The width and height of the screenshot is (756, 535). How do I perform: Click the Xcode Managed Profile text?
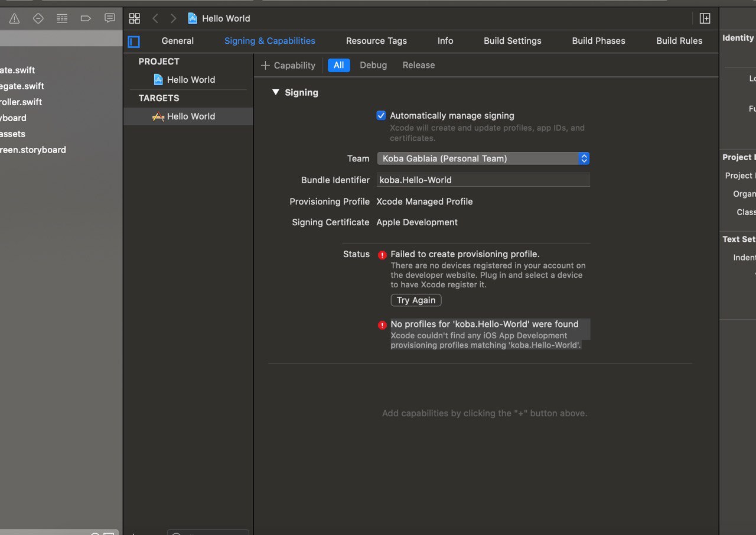425,202
